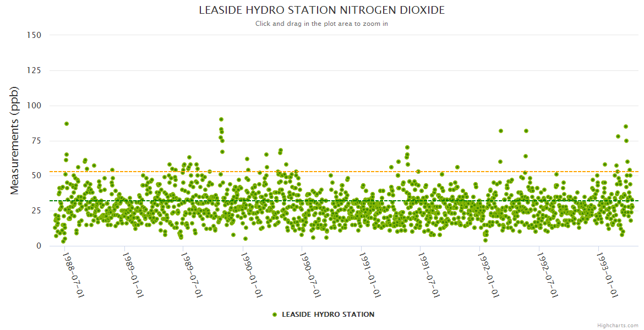Click the green legend marker dot
Viewport: 644px width, 330px height.
pyautogui.click(x=275, y=315)
